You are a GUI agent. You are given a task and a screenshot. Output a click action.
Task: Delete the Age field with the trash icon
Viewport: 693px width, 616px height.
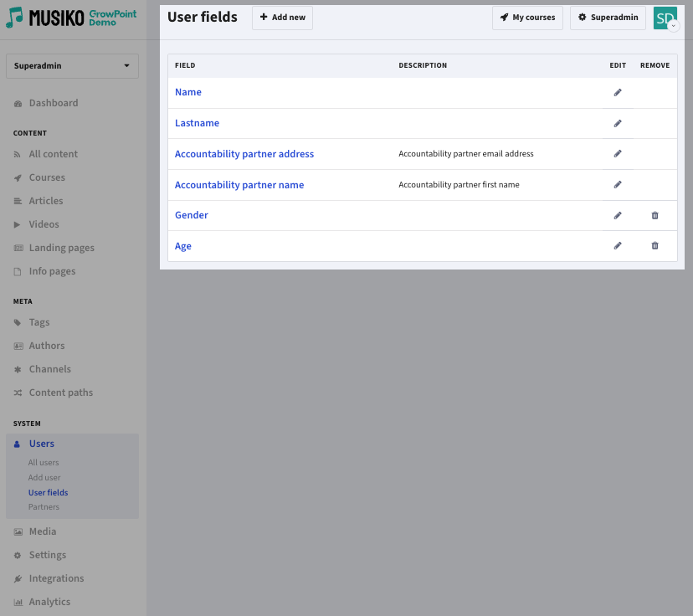coord(654,246)
